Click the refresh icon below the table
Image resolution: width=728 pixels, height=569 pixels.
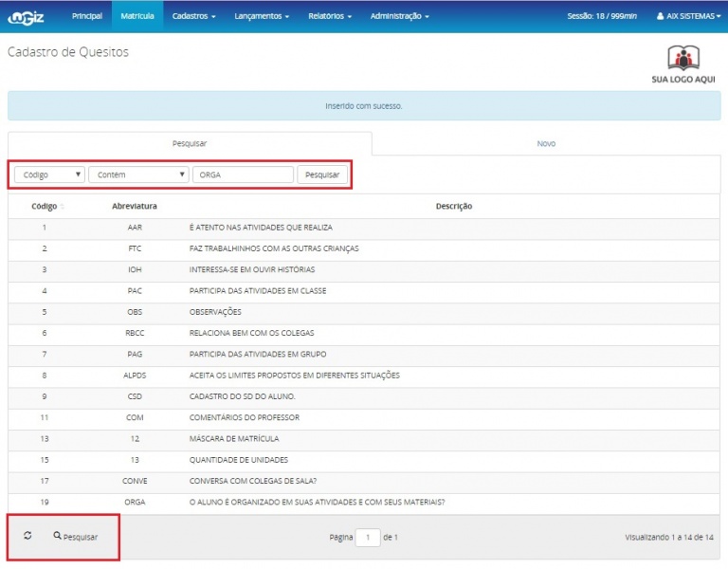[x=27, y=536]
